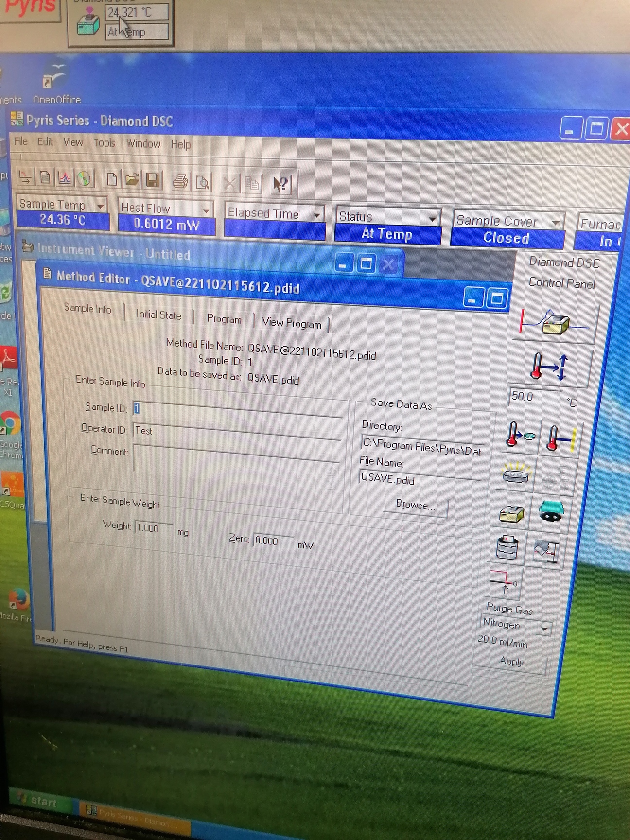Open Print Preview magnifier icon

[x=202, y=182]
